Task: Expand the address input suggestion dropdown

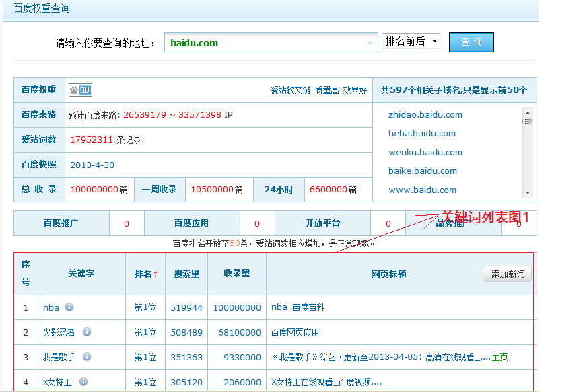Action: 370,43
